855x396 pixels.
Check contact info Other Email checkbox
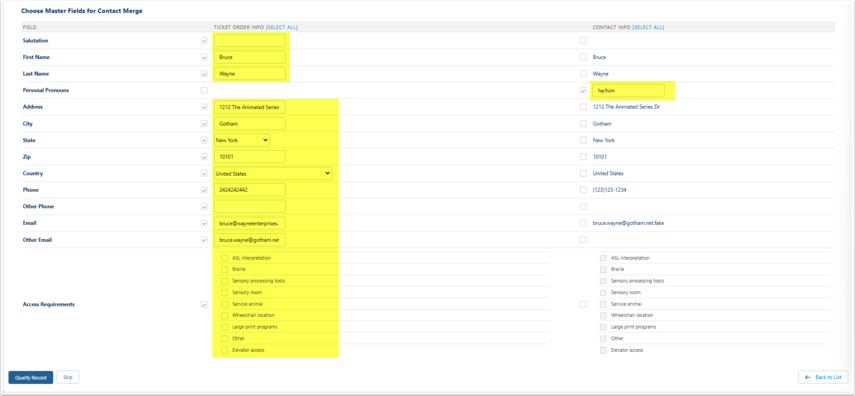583,239
